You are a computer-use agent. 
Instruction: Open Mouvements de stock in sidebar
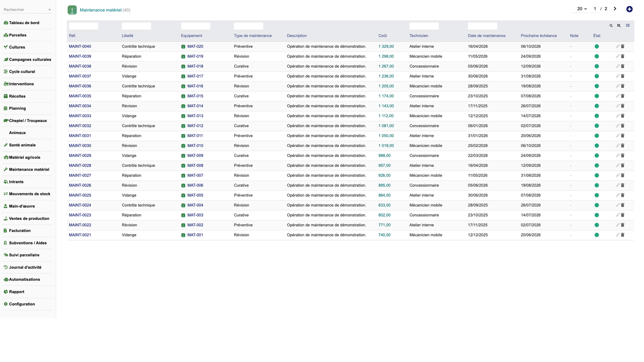click(x=29, y=194)
